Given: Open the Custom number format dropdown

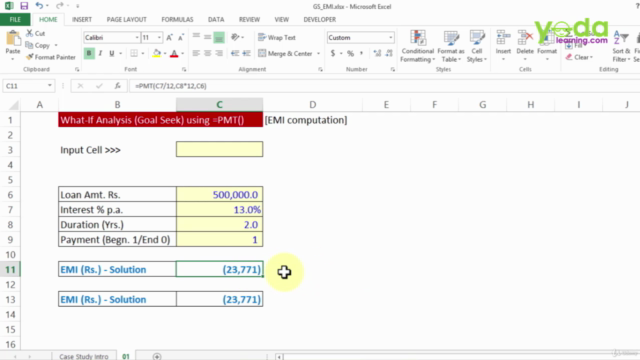Looking at the screenshot, I should coord(391,38).
